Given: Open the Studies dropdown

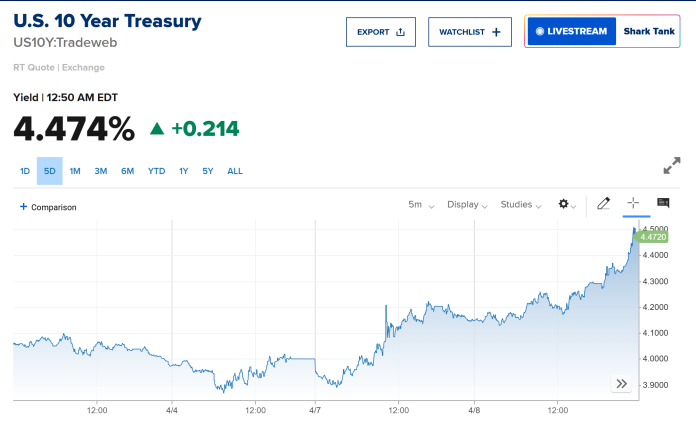Looking at the screenshot, I should coord(521,204).
